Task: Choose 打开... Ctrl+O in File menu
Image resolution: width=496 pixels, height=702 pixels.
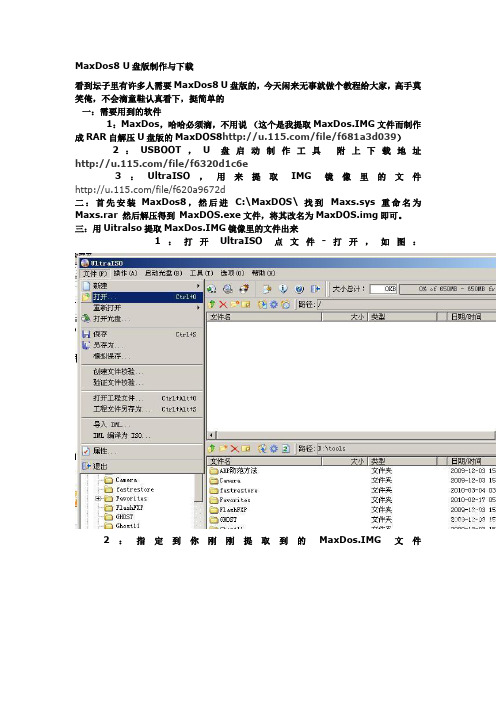Action: [x=142, y=297]
